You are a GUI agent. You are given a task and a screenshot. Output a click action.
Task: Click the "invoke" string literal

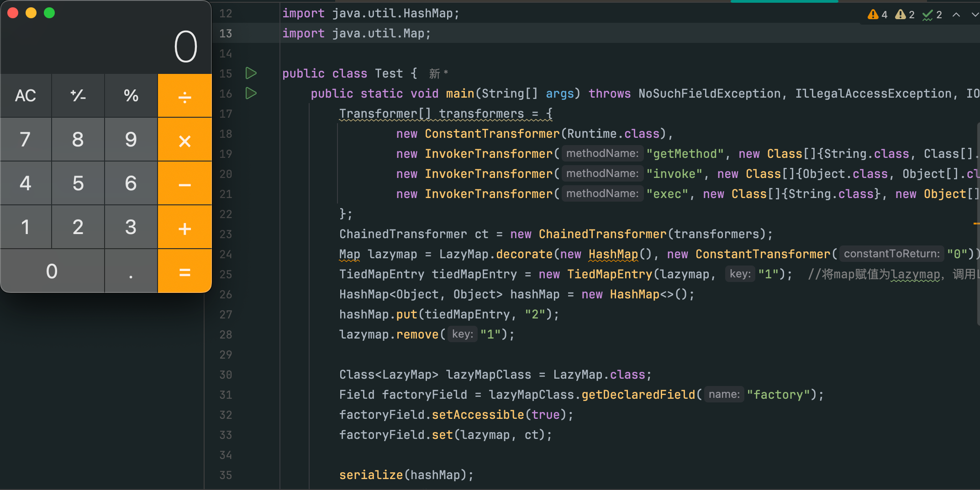click(674, 174)
